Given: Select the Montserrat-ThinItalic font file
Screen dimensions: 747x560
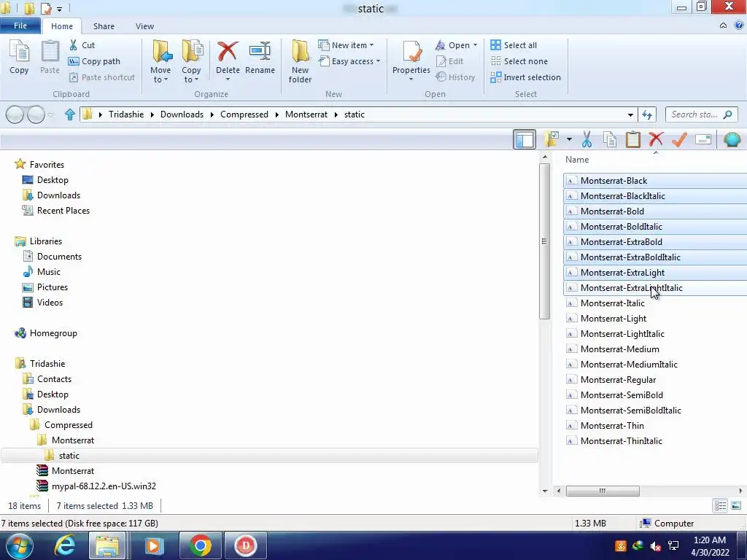Looking at the screenshot, I should (622, 441).
